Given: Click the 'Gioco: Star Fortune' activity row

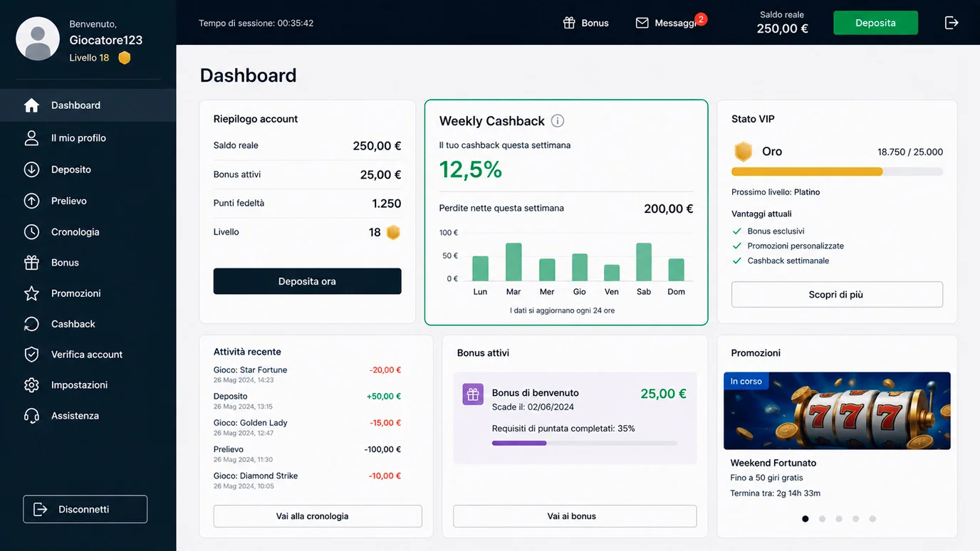Looking at the screenshot, I should [x=307, y=374].
